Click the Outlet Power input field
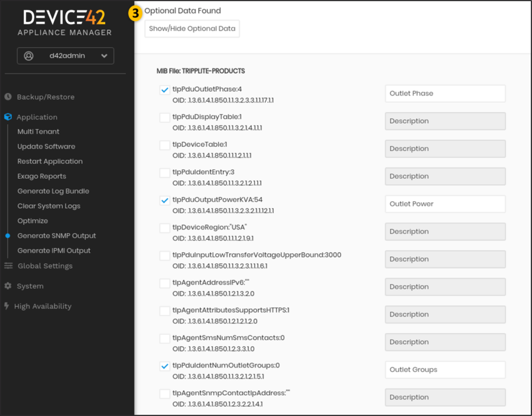Viewport: 532px width, 416px height. 445,204
